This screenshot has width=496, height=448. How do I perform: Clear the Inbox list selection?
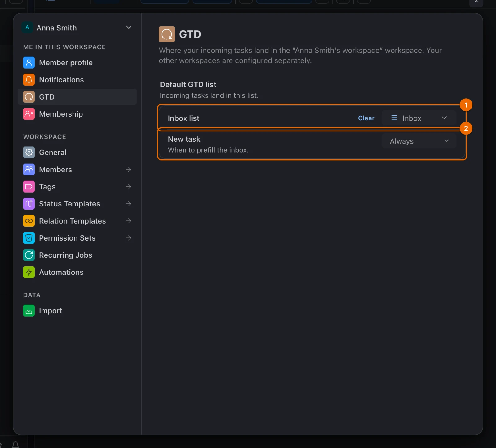point(366,118)
